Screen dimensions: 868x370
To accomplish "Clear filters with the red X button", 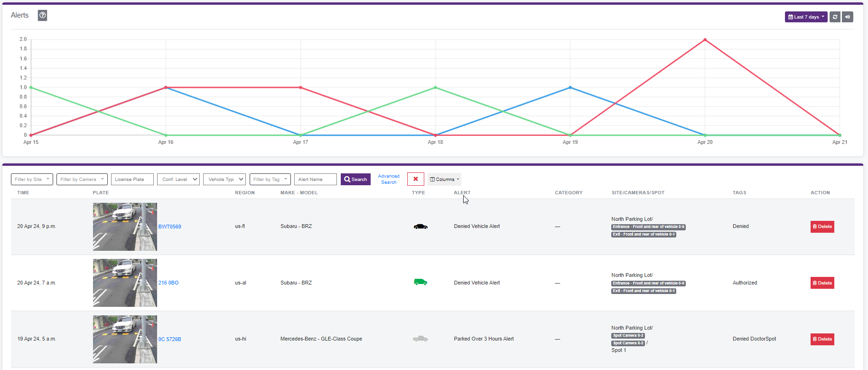I will pos(415,179).
